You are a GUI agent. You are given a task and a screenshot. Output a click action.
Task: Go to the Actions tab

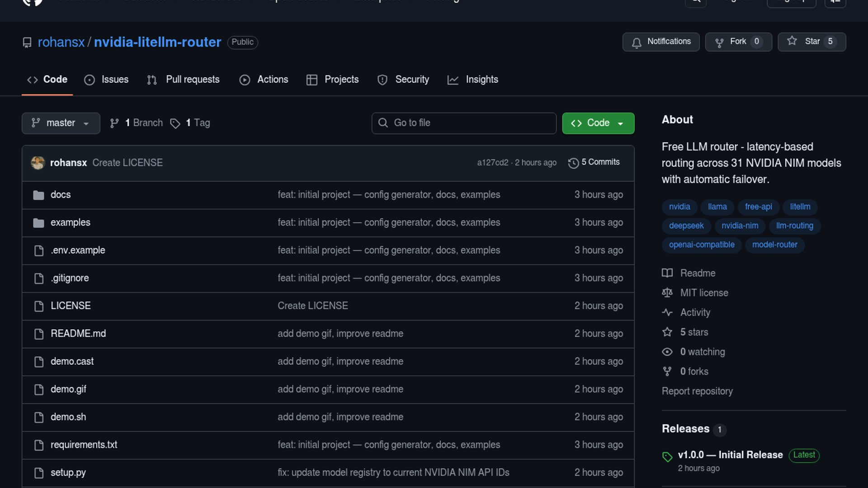(x=264, y=80)
